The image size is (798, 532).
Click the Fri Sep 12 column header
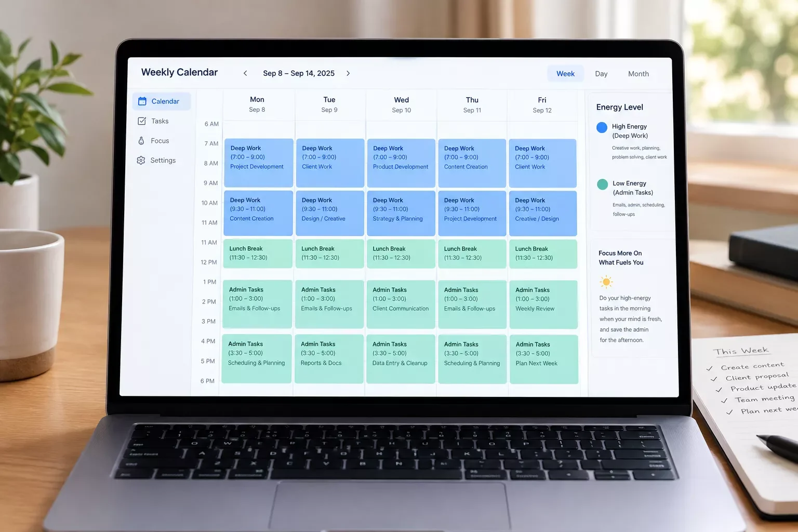(x=542, y=105)
